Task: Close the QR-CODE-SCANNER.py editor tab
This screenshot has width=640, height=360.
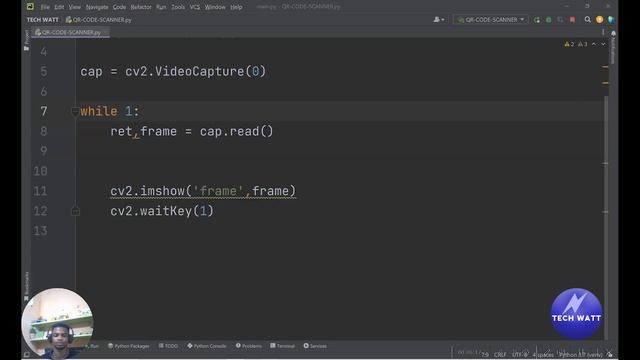Action: tap(105, 32)
